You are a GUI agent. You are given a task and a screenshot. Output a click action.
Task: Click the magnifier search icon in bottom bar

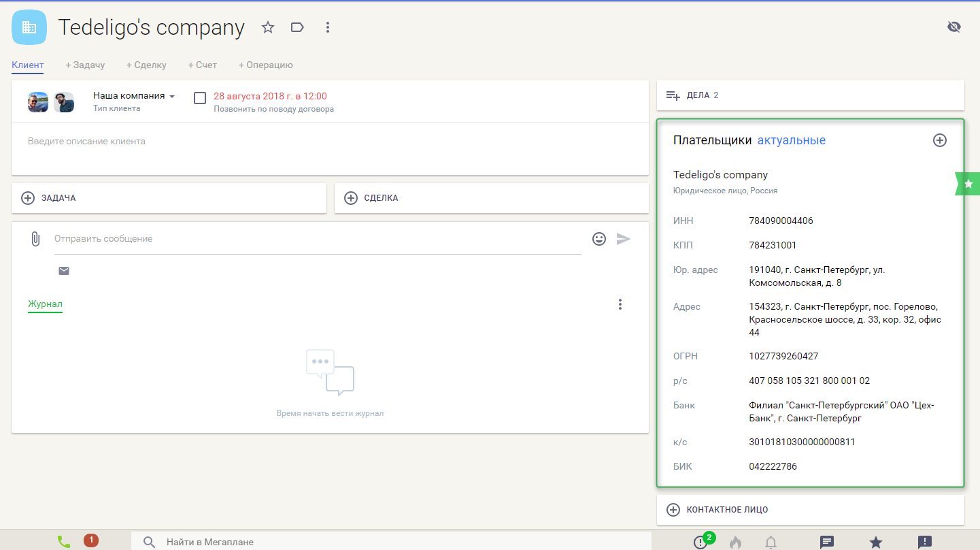150,542
